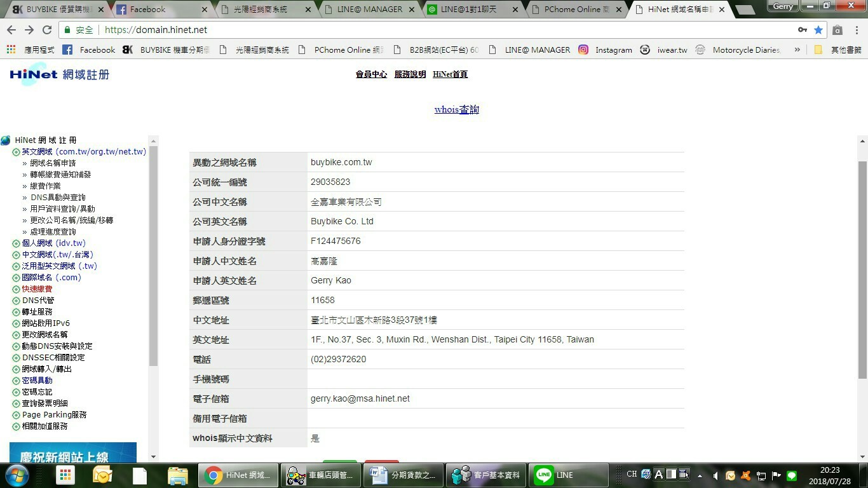Open the 會員中心 link in header
This screenshot has height=488, width=868.
(x=371, y=74)
